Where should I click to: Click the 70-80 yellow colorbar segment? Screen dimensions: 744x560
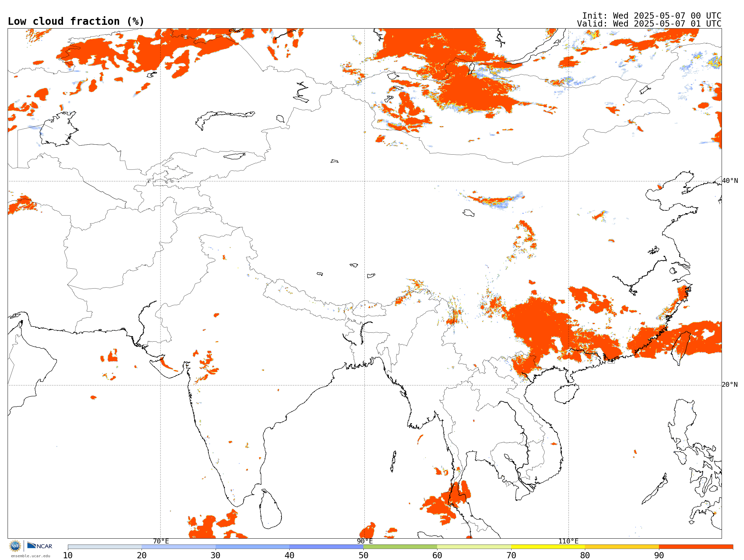[x=548, y=547]
